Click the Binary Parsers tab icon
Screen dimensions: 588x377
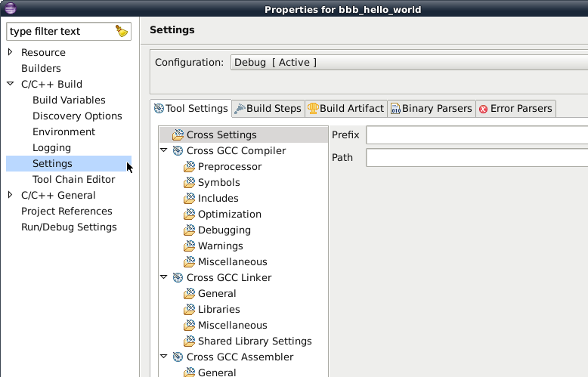[395, 109]
